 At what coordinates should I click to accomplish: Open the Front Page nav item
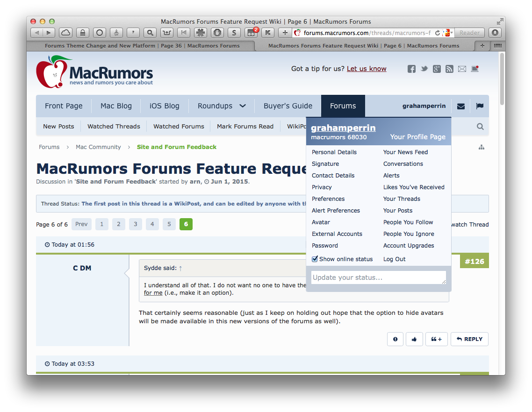(x=64, y=106)
